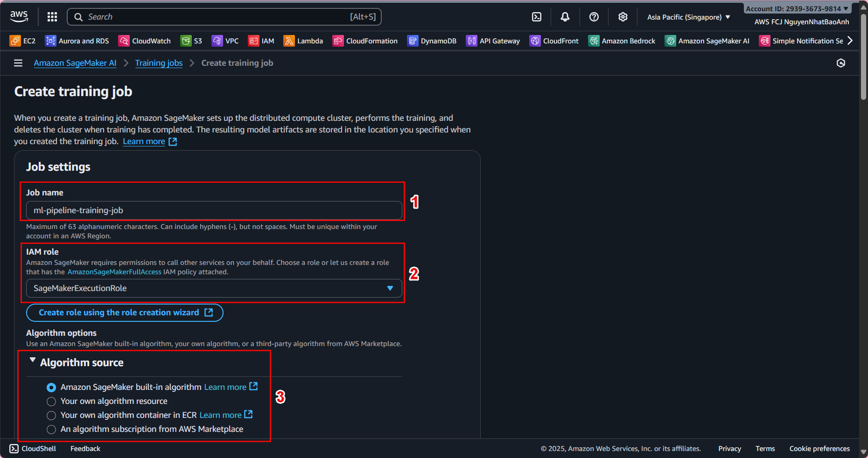Screen dimensions: 868x458
Task: Open Learn more link in the description
Action: click(150, 141)
